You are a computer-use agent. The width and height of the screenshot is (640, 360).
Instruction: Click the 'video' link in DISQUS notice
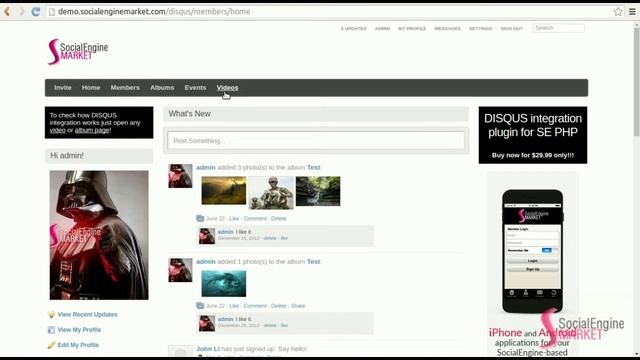[58, 130]
